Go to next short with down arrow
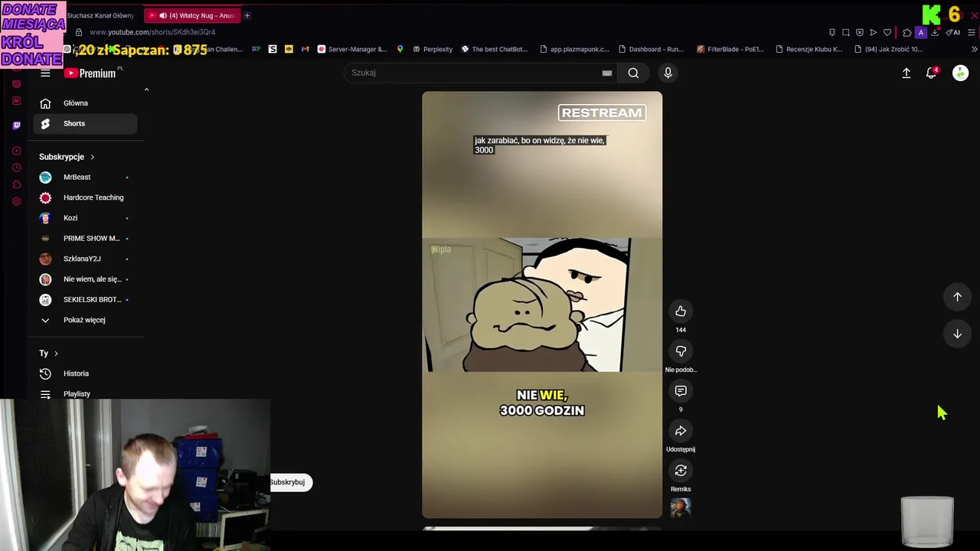Screen dimensions: 980x551 [x=957, y=334]
